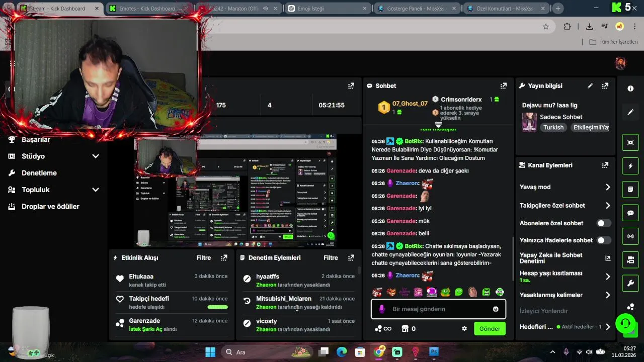
Task: Open Hedefleri active goals chevron
Action: (608, 327)
